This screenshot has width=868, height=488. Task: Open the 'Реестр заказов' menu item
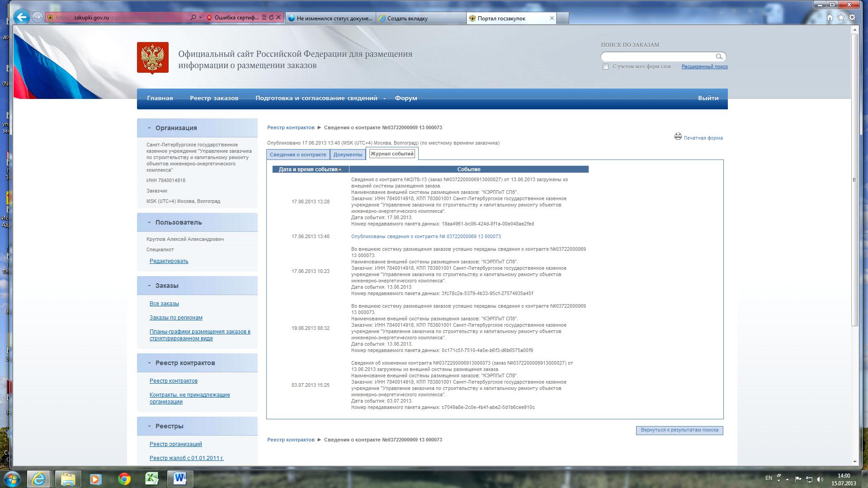coord(214,98)
